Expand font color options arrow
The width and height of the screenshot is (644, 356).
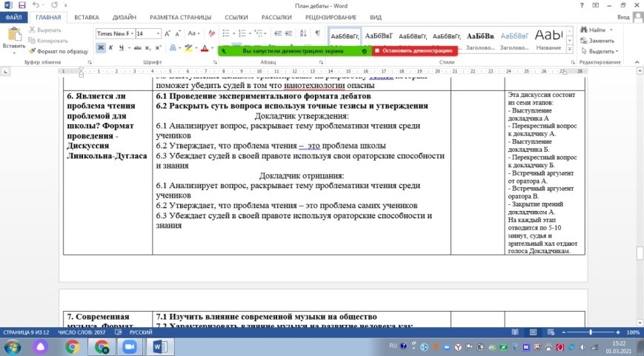[x=212, y=48]
